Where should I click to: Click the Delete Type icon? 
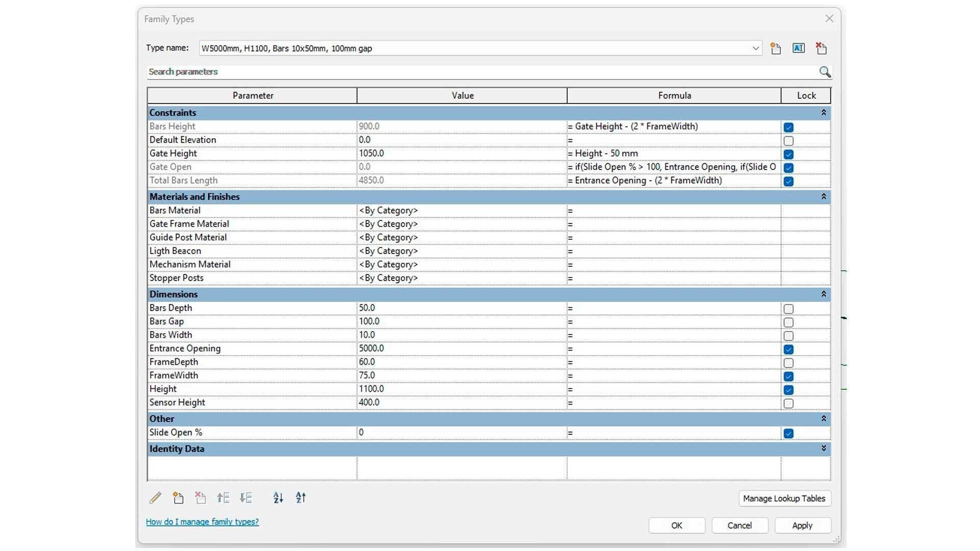tap(821, 48)
